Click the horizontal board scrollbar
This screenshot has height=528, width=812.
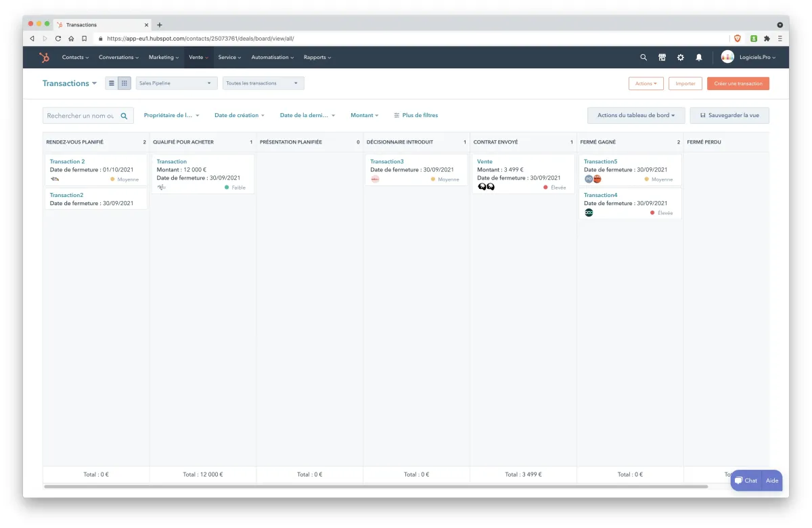point(376,486)
